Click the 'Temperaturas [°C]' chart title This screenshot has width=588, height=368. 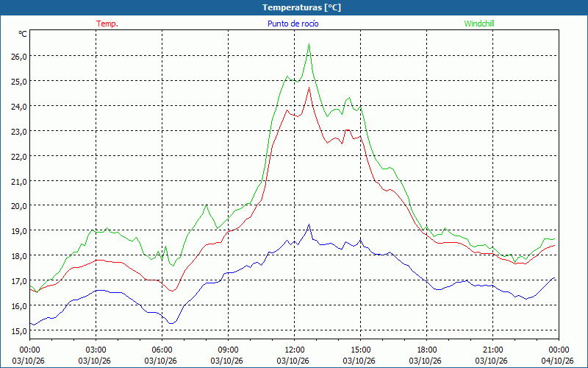point(301,7)
